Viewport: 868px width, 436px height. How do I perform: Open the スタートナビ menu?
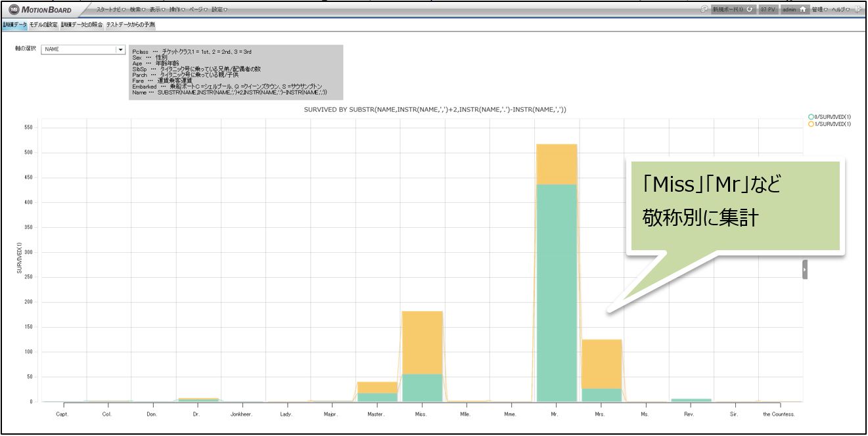click(x=110, y=9)
